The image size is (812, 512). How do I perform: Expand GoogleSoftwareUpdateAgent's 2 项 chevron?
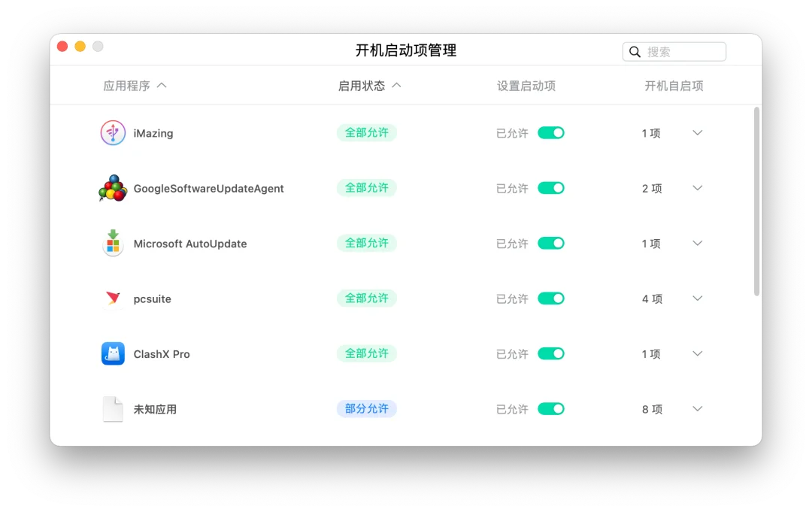698,188
